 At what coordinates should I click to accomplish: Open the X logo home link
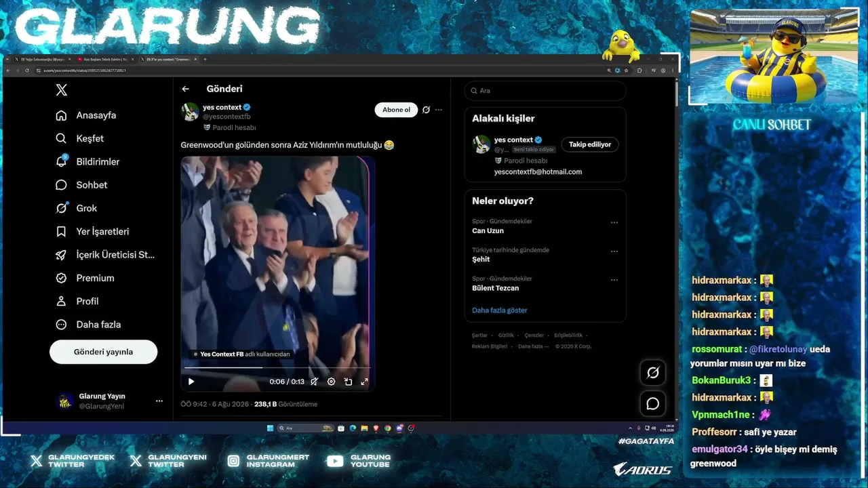(x=62, y=90)
